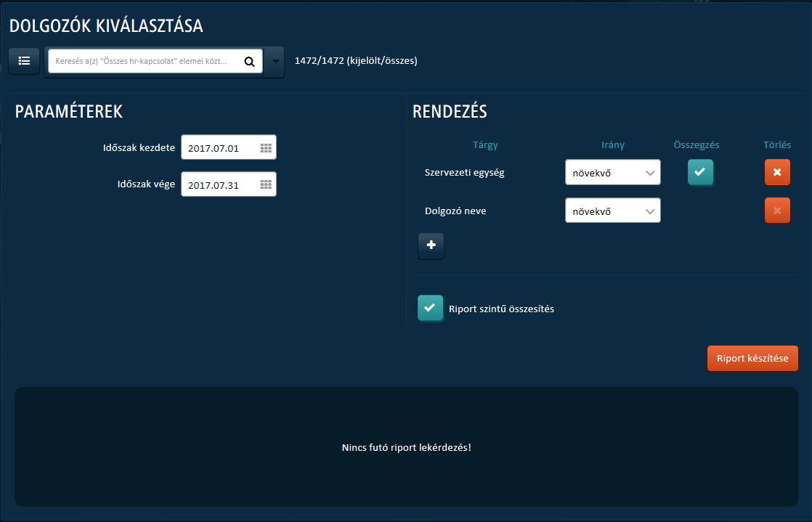Click the 1472/1472 selected count text
The width and height of the screenshot is (812, 522).
pos(356,61)
